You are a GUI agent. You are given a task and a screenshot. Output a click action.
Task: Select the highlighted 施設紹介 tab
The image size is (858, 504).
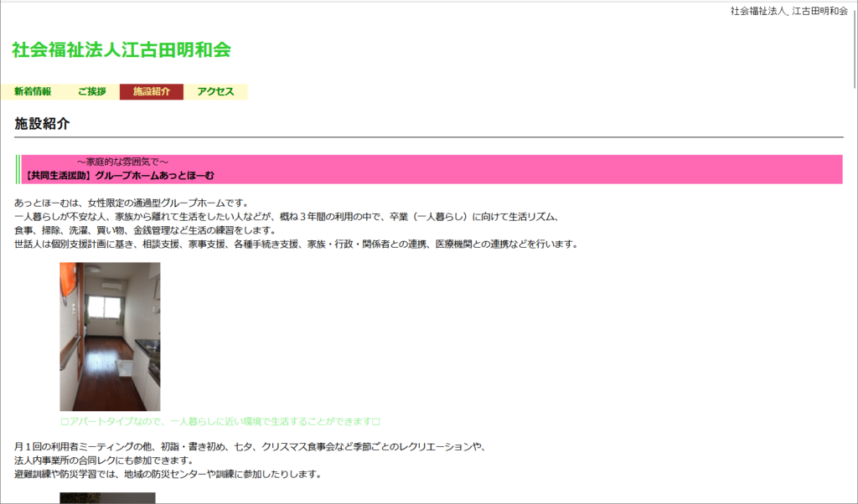tap(152, 92)
